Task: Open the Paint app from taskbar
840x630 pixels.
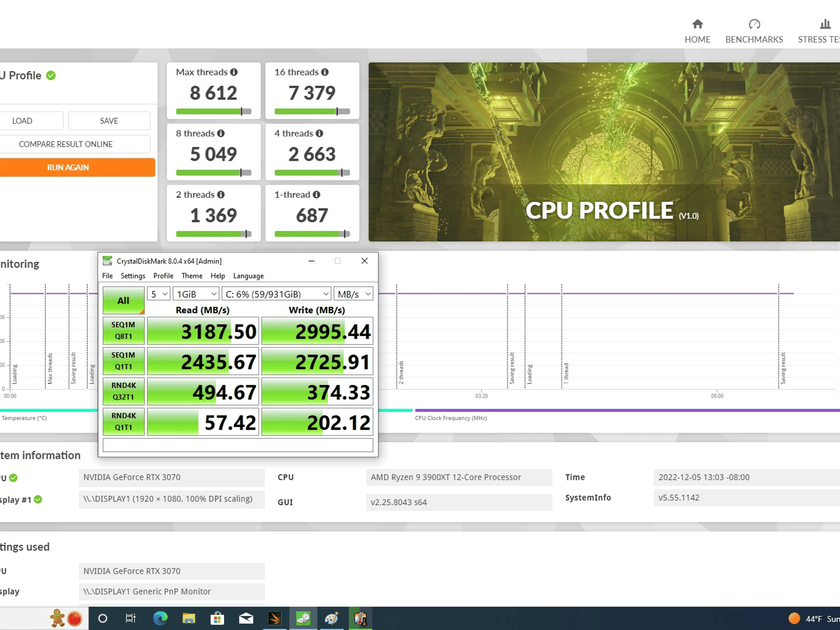Action: pyautogui.click(x=331, y=619)
